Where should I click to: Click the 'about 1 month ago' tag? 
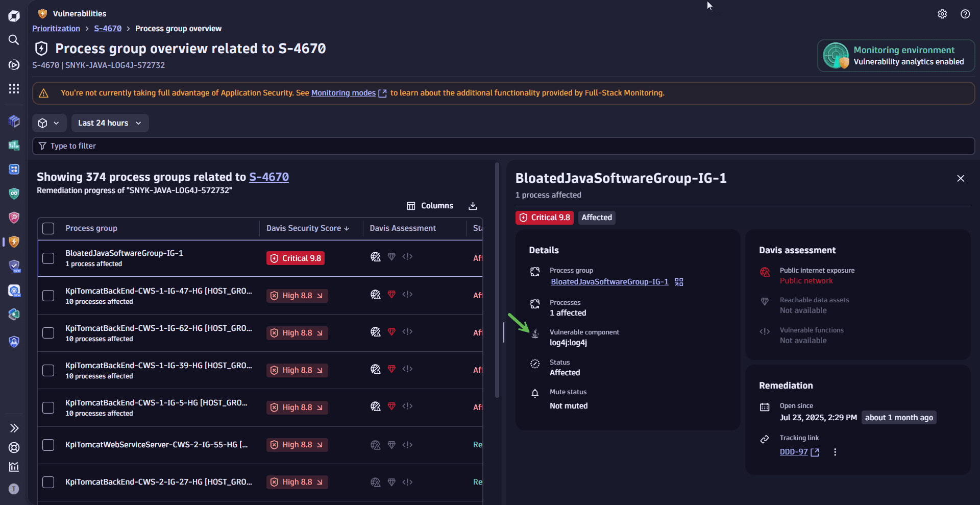click(x=899, y=418)
